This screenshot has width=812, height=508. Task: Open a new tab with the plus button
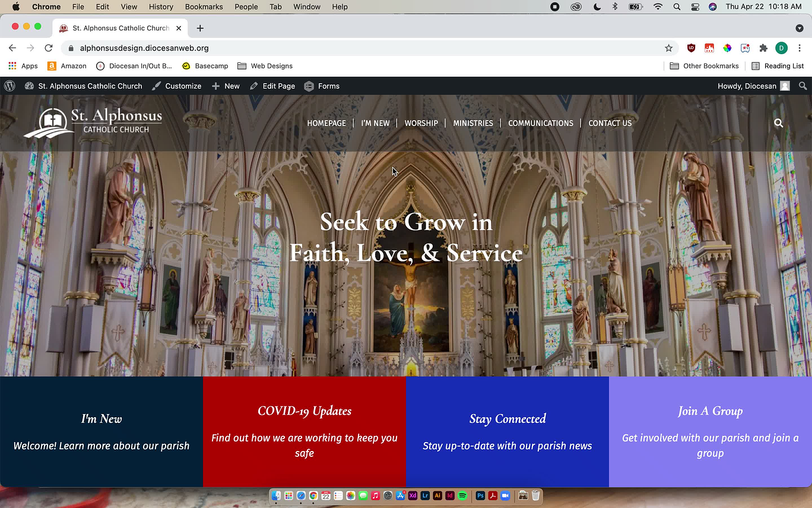tap(200, 28)
